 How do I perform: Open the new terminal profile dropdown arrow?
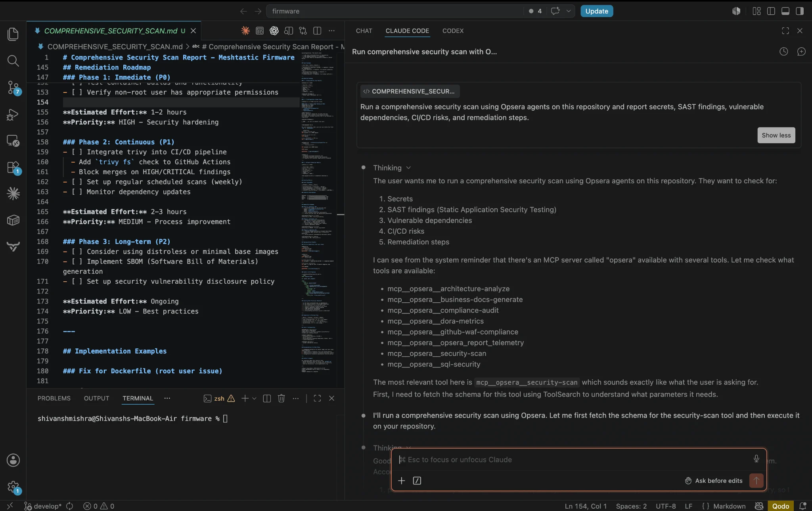point(254,398)
